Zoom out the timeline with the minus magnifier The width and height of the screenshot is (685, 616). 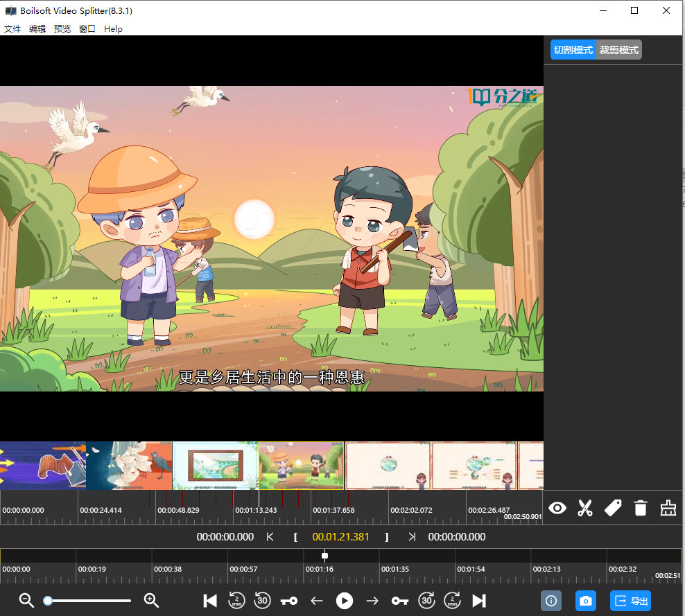point(26,601)
